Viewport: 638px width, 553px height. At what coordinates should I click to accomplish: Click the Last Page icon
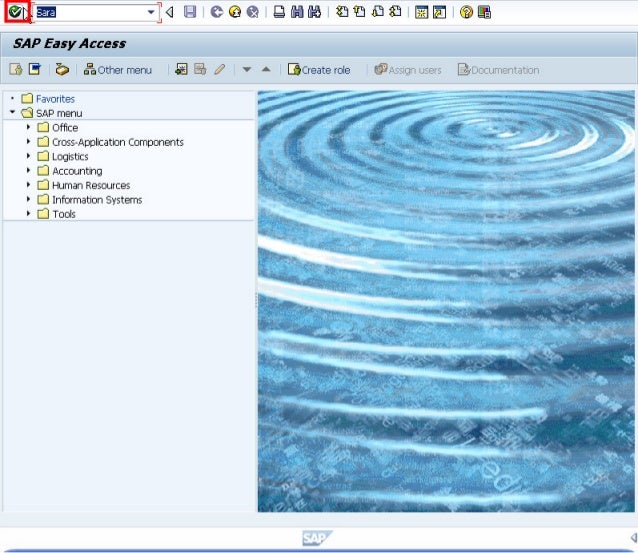coord(395,12)
